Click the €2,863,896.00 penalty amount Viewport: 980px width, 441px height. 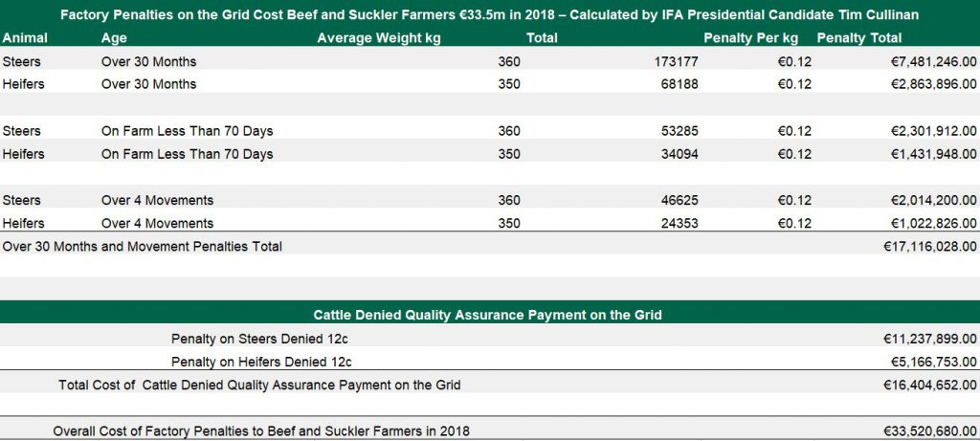point(928,84)
